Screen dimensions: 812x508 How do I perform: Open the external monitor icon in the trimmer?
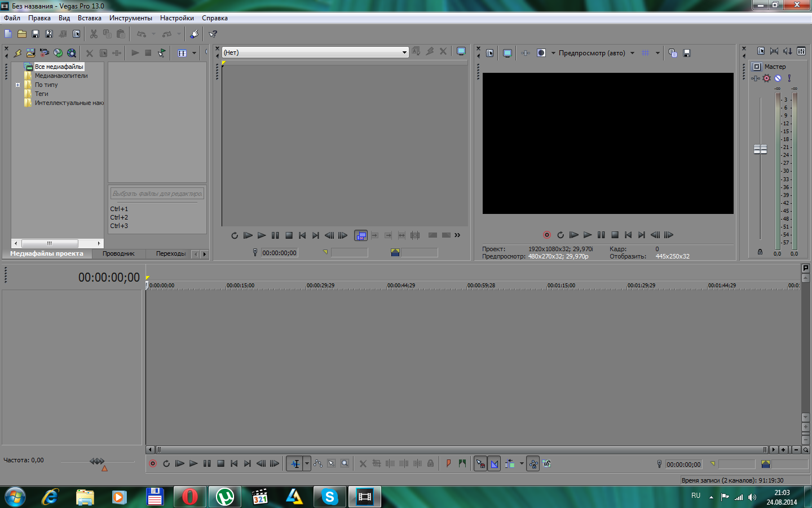click(x=461, y=51)
